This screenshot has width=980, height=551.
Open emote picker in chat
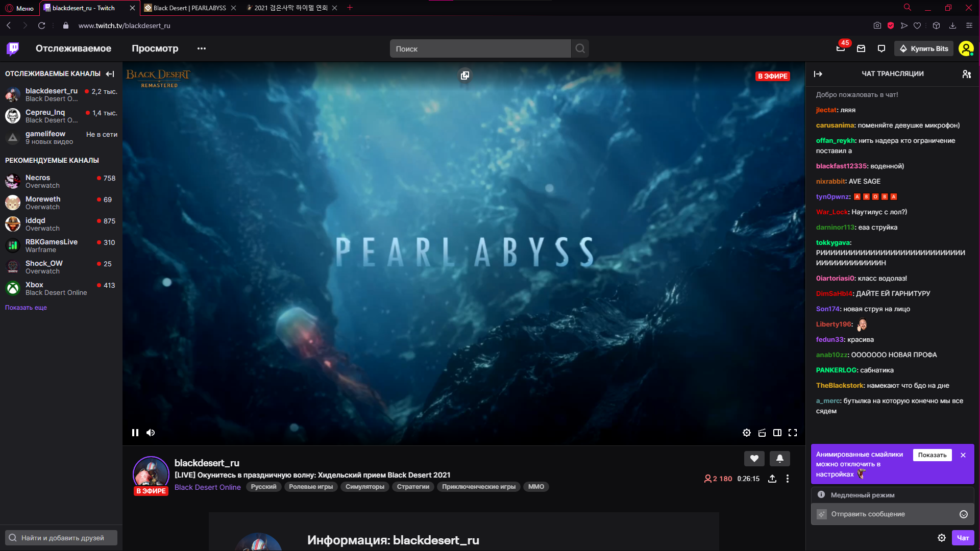[x=964, y=514]
